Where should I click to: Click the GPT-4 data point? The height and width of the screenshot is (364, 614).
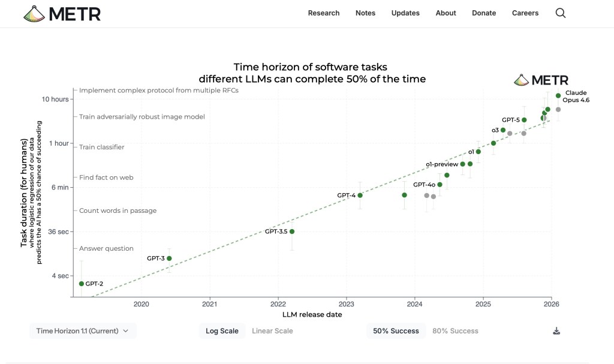coord(360,195)
